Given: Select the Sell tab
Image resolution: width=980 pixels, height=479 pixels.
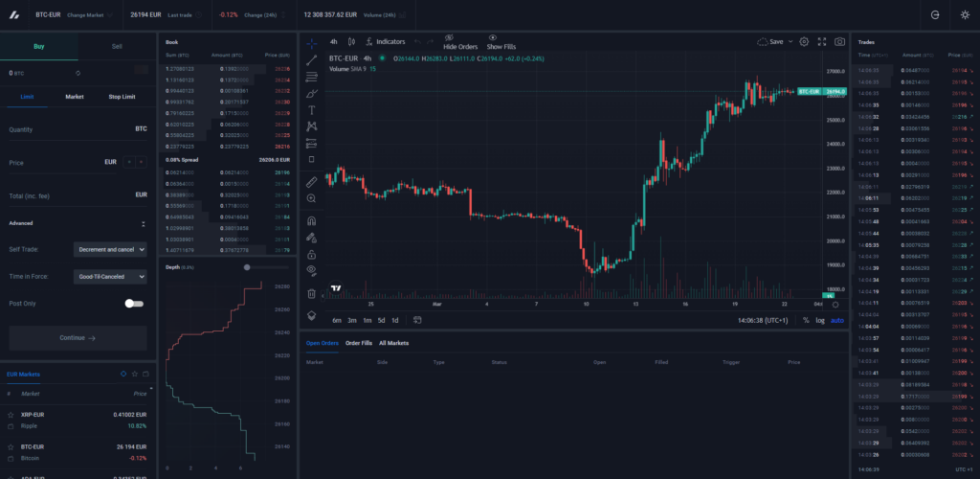Looking at the screenshot, I should pyautogui.click(x=117, y=46).
